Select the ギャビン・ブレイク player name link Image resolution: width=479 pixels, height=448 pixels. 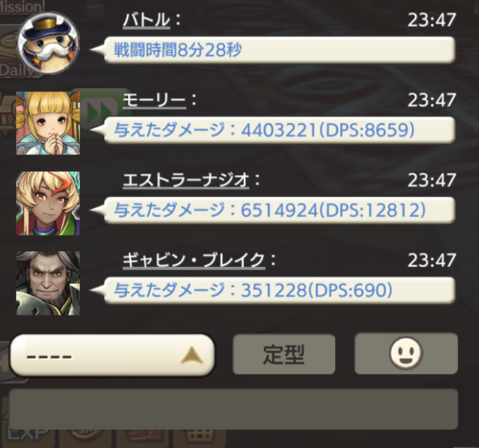click(x=194, y=260)
